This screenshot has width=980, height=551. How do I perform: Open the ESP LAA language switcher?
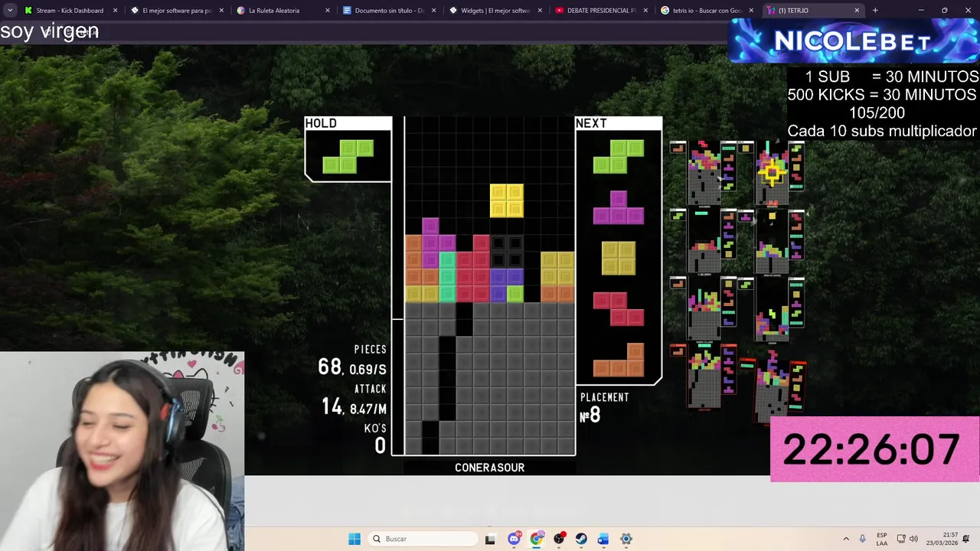(882, 539)
